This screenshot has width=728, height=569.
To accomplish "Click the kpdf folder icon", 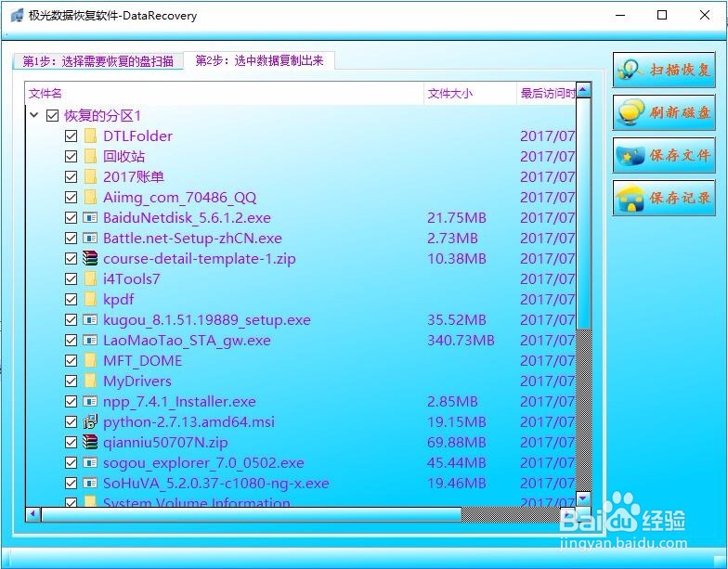I will click(90, 299).
